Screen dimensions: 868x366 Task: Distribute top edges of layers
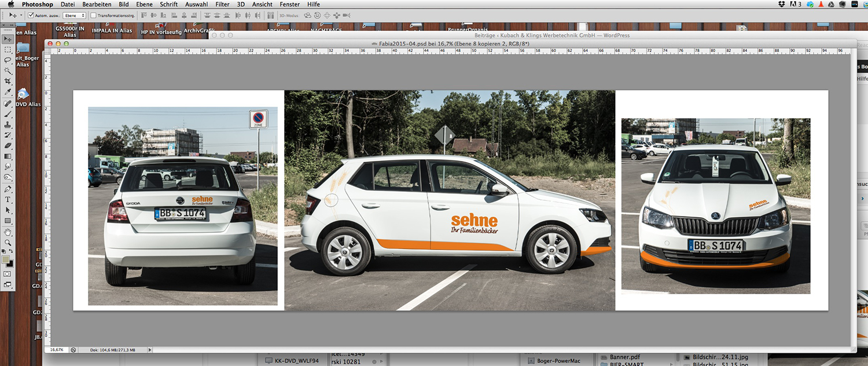(x=207, y=15)
